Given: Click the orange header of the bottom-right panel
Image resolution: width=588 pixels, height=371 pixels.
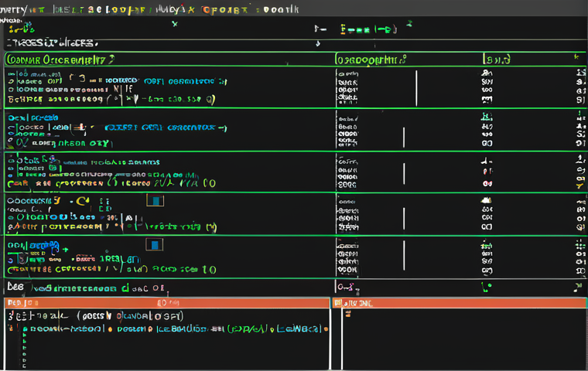Looking at the screenshot, I should pyautogui.click(x=460, y=303).
